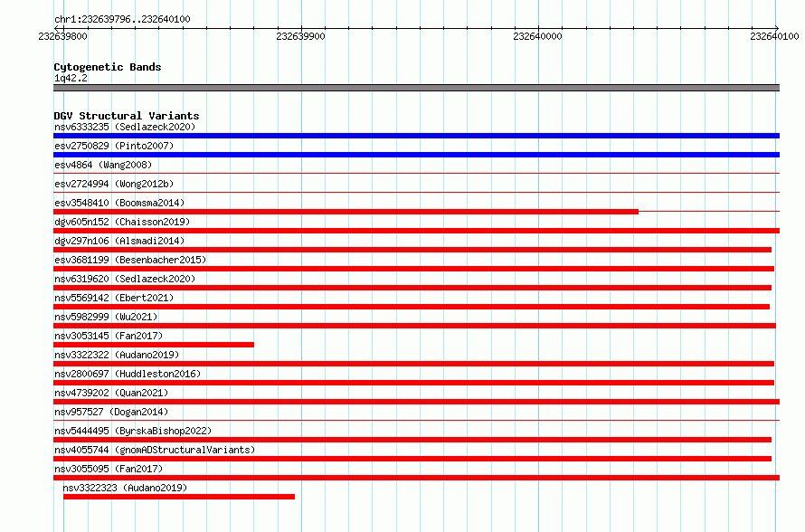Select the short red bar under nsv3322323
The height and width of the screenshot is (532, 805).
pos(179,497)
